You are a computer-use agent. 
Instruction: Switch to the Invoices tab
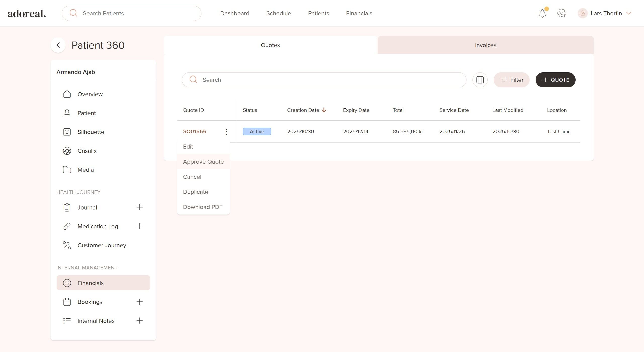485,45
